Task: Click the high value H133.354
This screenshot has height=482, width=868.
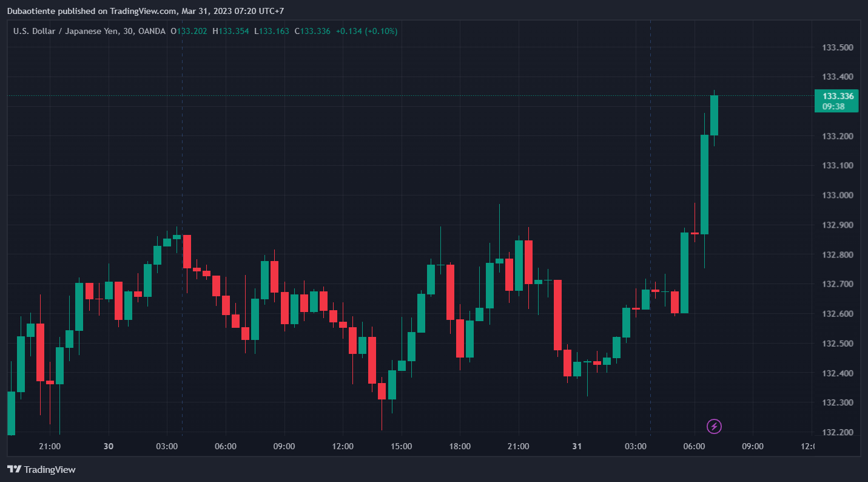Action: (230, 31)
